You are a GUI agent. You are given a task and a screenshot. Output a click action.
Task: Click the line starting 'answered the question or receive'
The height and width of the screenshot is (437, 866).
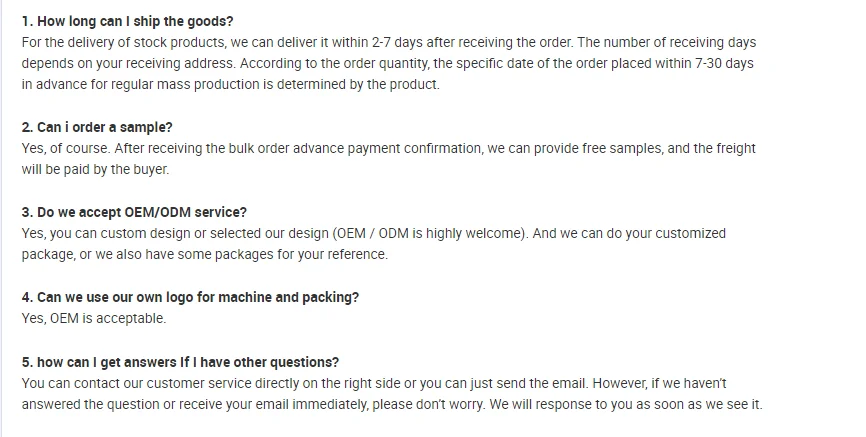click(x=391, y=405)
